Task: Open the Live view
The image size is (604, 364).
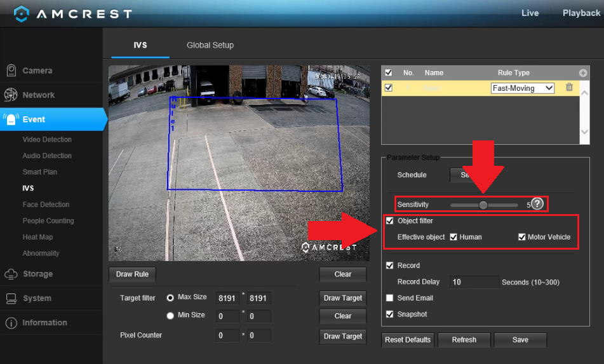Action: point(530,13)
